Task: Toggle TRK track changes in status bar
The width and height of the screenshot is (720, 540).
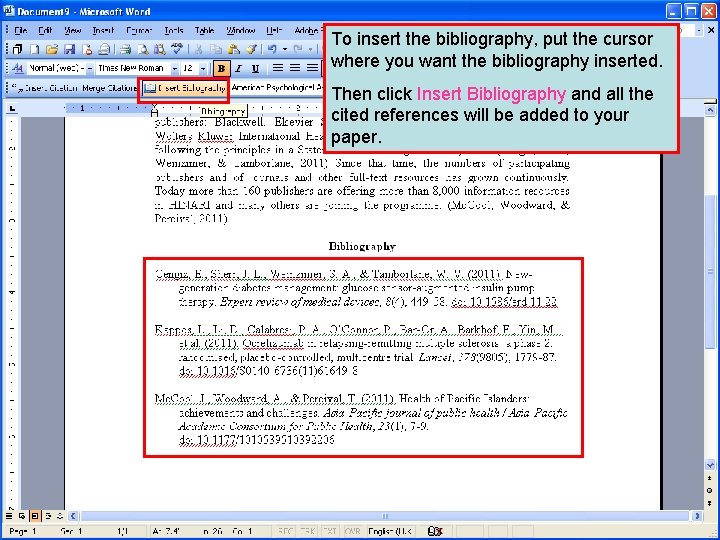Action: click(307, 531)
